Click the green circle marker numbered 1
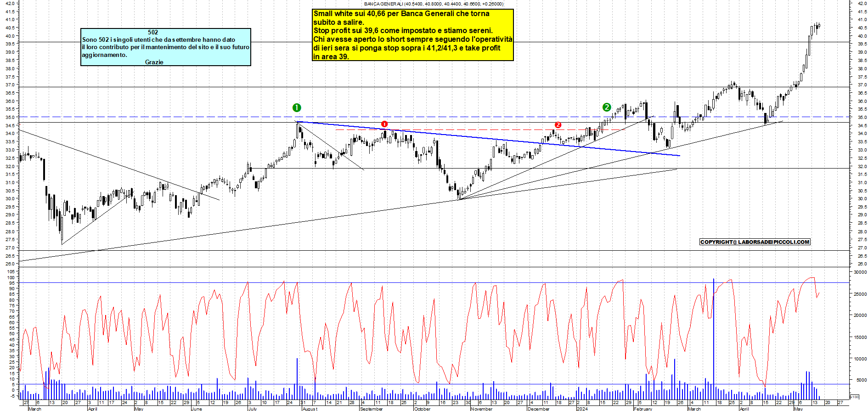This screenshot has height=411, width=868. [x=297, y=107]
